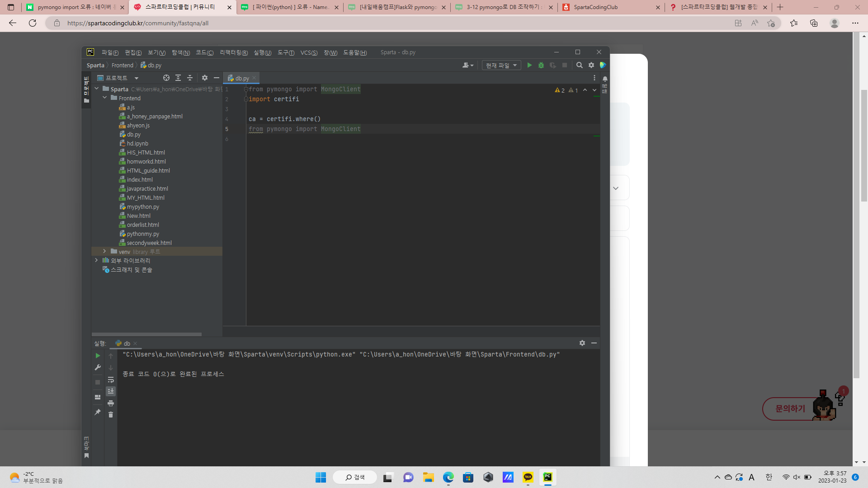This screenshot has height=488, width=868.
Task: Open run panel settings gear
Action: pos(582,343)
